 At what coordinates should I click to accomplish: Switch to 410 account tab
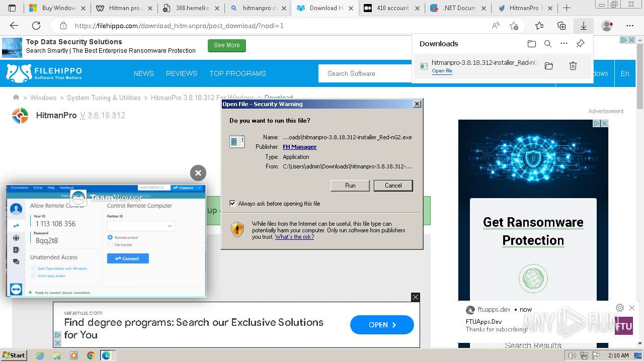392,8
